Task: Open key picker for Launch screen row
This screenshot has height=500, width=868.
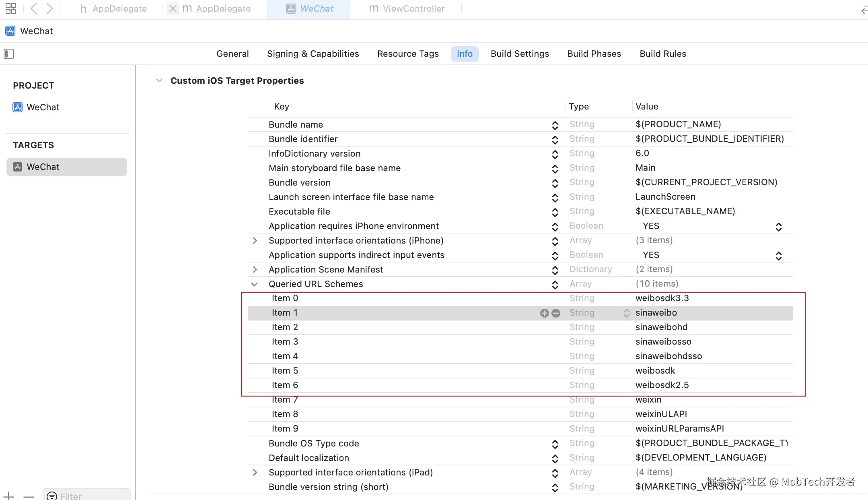Action: tap(555, 198)
